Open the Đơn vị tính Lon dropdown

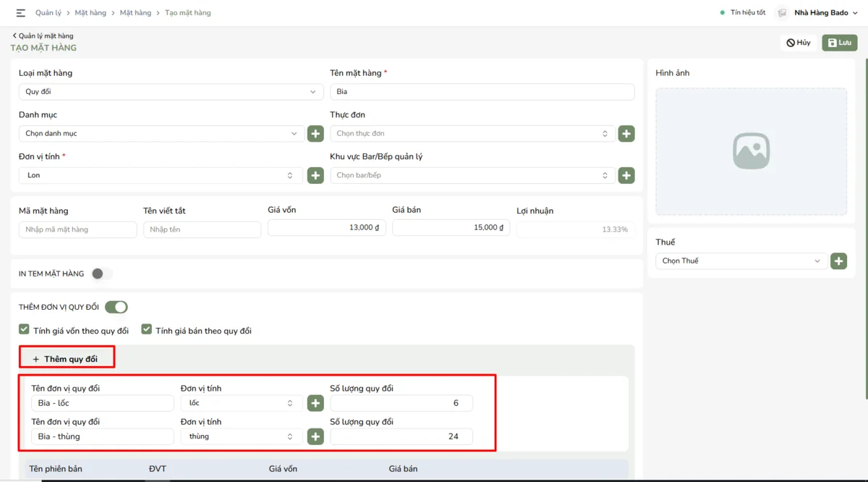pos(161,175)
